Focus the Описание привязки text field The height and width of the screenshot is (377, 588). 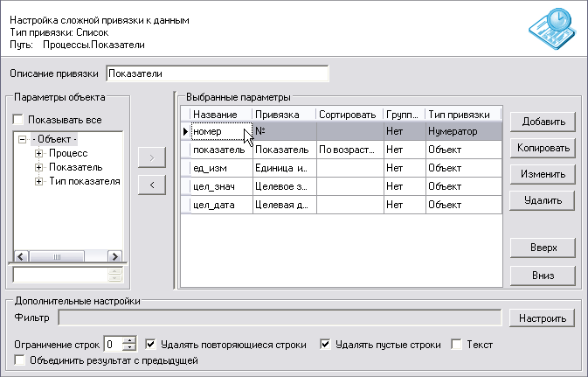218,73
